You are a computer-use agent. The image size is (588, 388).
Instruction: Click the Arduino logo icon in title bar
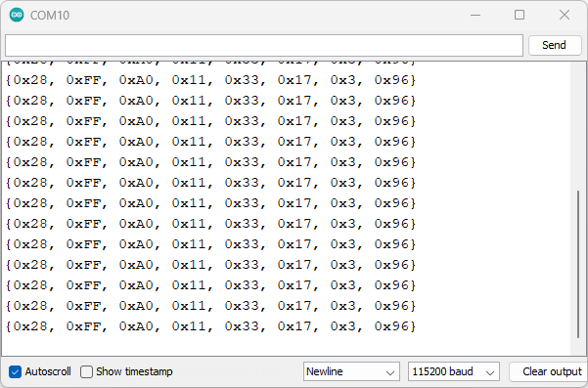(17, 15)
